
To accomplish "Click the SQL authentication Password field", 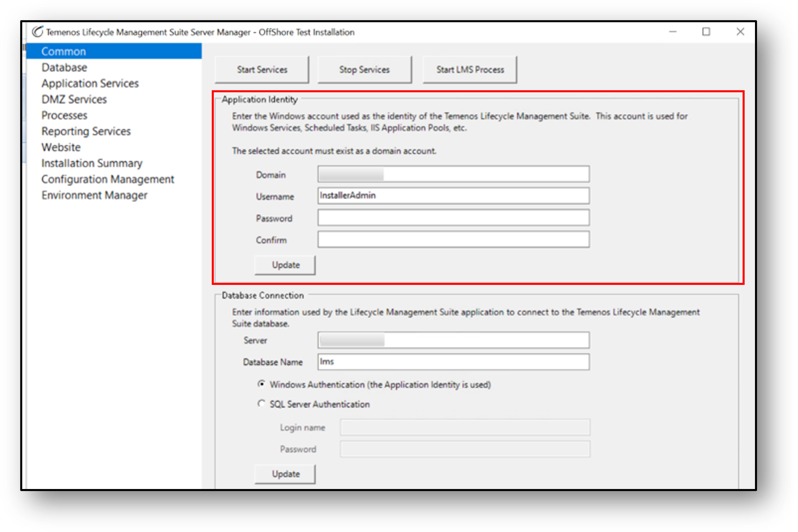I will point(465,449).
